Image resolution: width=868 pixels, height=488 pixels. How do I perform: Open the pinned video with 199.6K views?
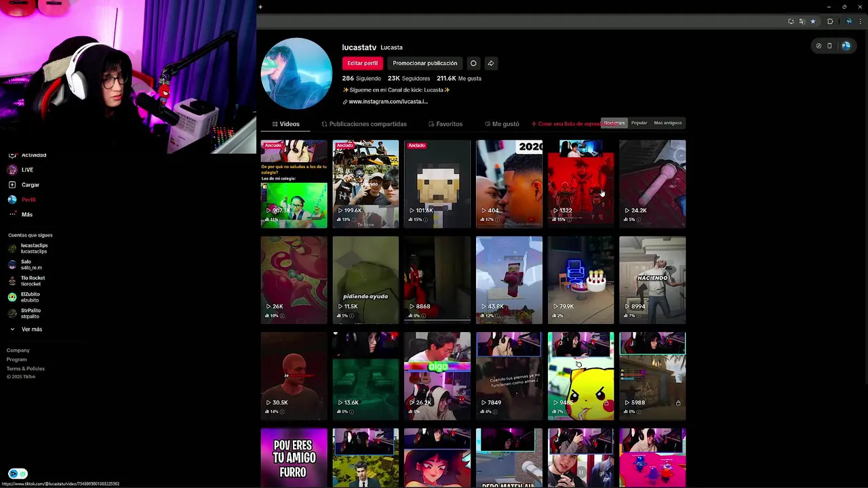(x=366, y=184)
